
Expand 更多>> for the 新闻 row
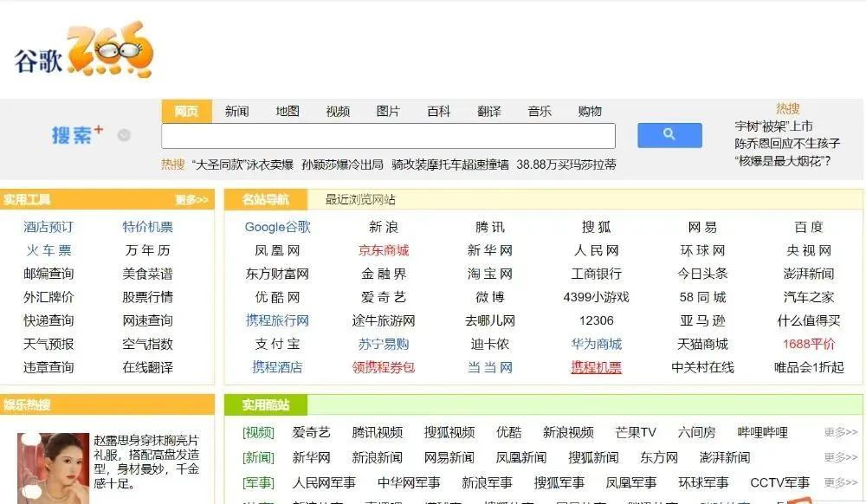click(840, 457)
